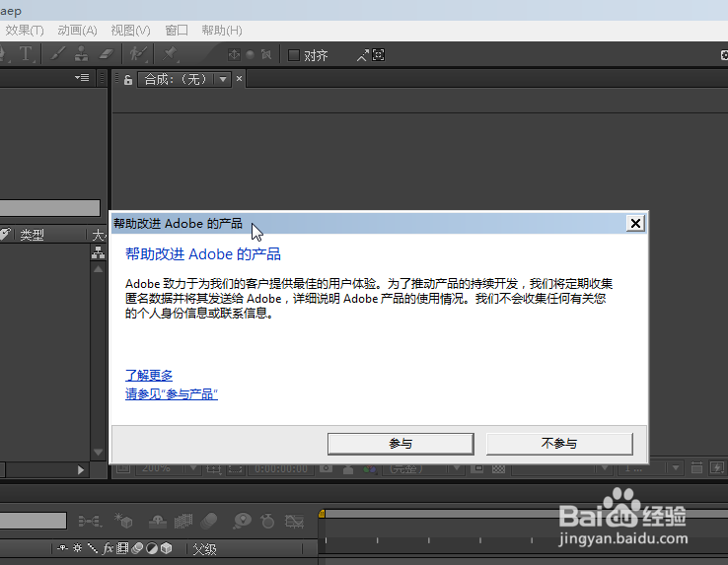The image size is (728, 565).
Task: Click the project list scroll down arrow
Action: click(98, 452)
